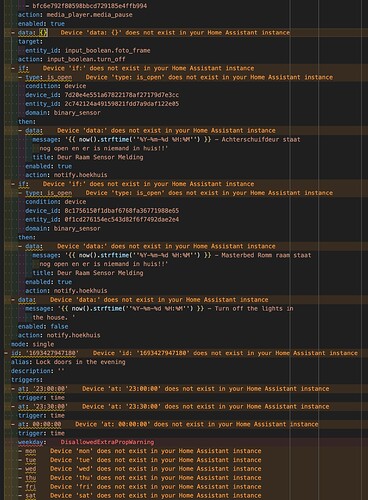Click device_id value '8c1756150f1dbaf6768fa36771988e65'
368x500 pixels.
[122, 210]
